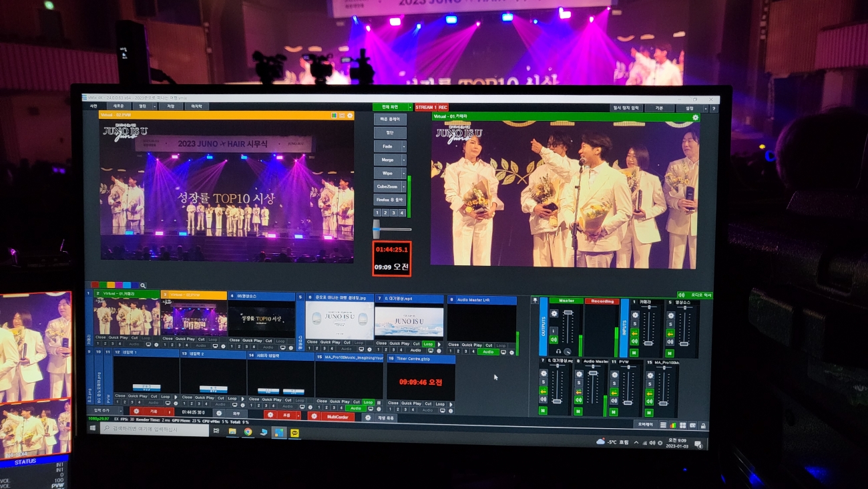The image size is (868, 489).
Task: Toggle solo S on 카메라 channel
Action: [x=635, y=324]
